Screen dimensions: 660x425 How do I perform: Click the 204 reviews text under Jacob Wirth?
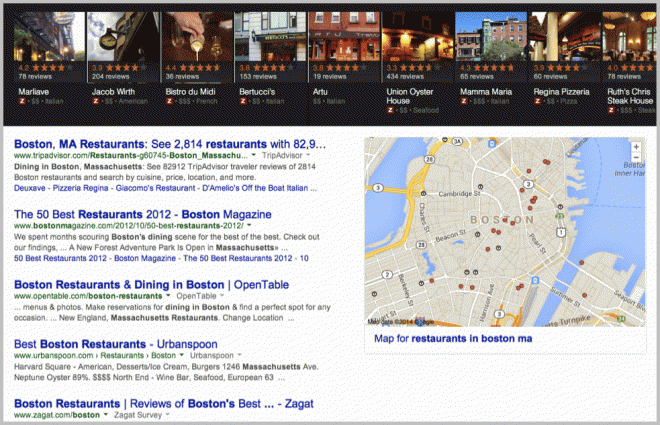pyautogui.click(x=111, y=77)
